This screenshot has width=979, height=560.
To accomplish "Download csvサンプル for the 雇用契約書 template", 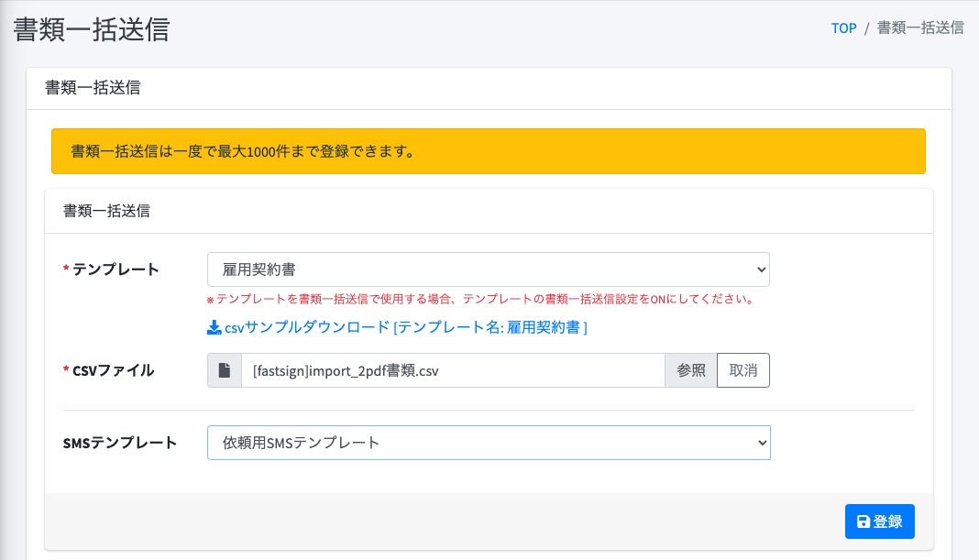I will (x=405, y=327).
